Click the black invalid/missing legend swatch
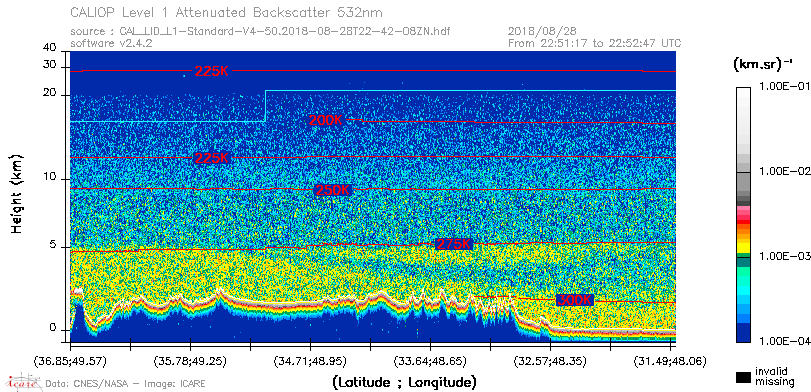Image resolution: width=811 pixels, height=392 pixels. tap(744, 377)
